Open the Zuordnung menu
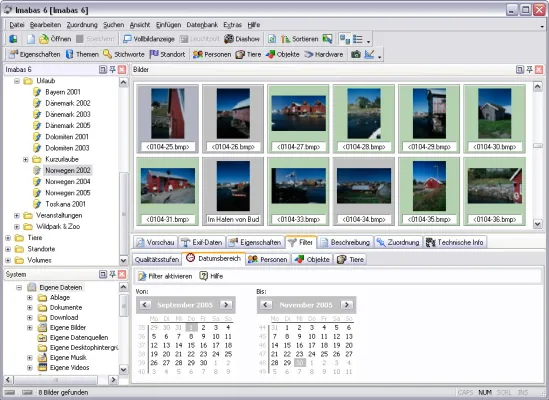 pyautogui.click(x=82, y=25)
